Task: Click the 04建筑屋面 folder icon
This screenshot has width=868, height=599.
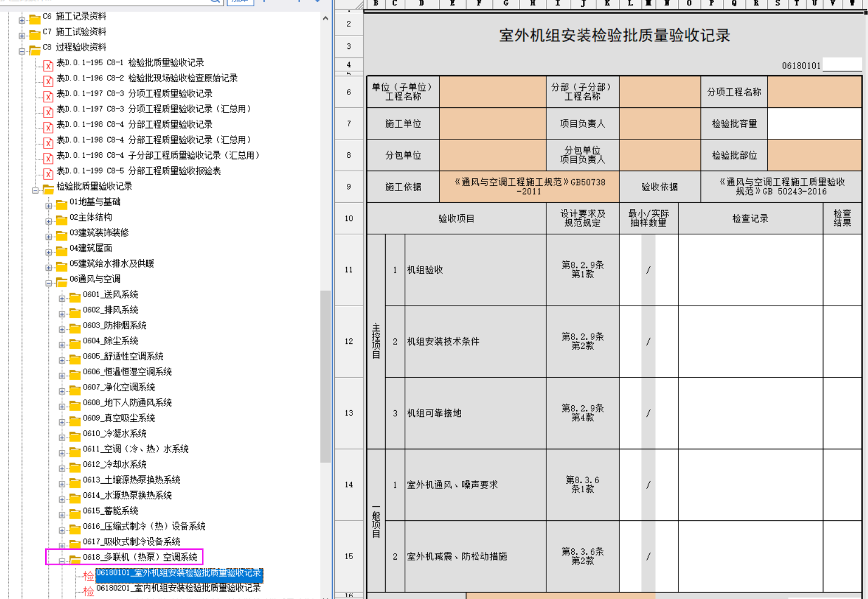Action: (x=62, y=251)
